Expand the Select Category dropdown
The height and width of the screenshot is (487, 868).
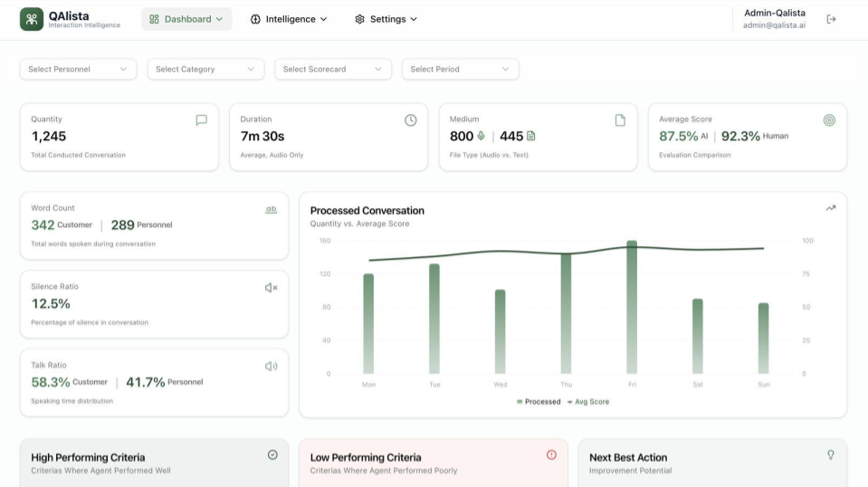(x=205, y=69)
